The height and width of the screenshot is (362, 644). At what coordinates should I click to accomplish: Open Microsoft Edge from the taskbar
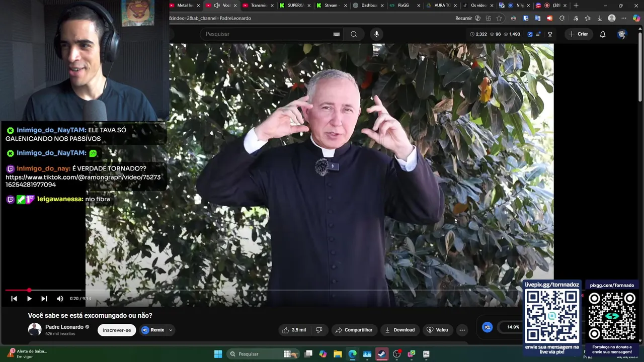(352, 354)
